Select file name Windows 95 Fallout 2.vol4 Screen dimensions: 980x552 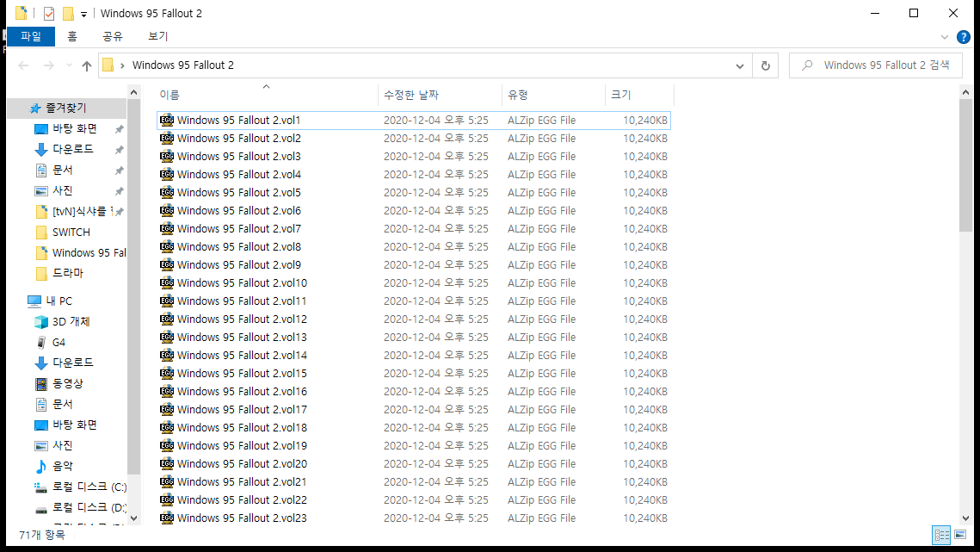[x=238, y=175]
